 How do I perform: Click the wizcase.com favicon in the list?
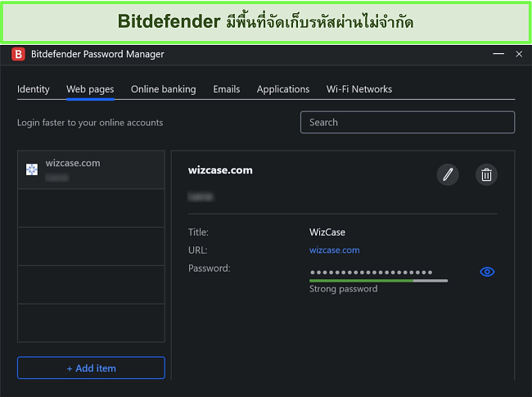(32, 169)
